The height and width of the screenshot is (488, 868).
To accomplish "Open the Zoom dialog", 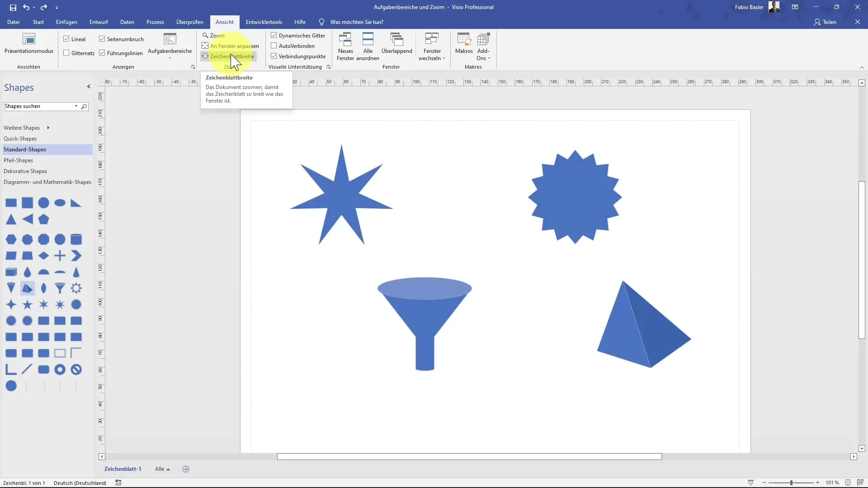I will pos(213,35).
